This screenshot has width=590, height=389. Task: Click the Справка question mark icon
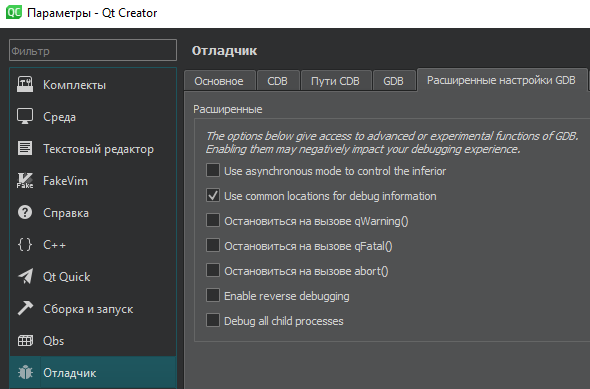(x=25, y=213)
